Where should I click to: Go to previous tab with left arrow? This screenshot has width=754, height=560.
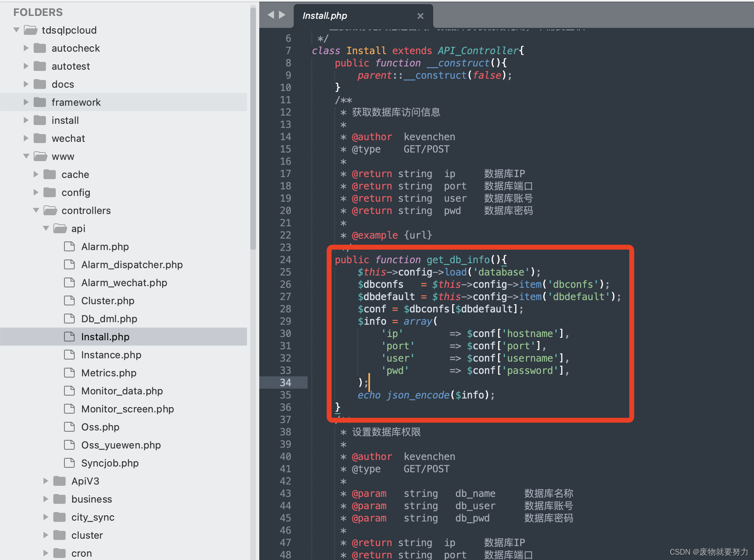click(x=271, y=15)
